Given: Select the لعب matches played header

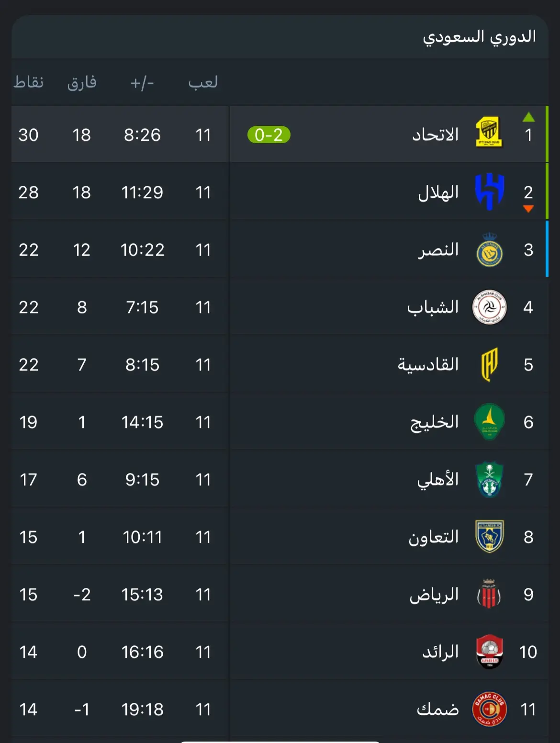Looking at the screenshot, I should [x=203, y=82].
